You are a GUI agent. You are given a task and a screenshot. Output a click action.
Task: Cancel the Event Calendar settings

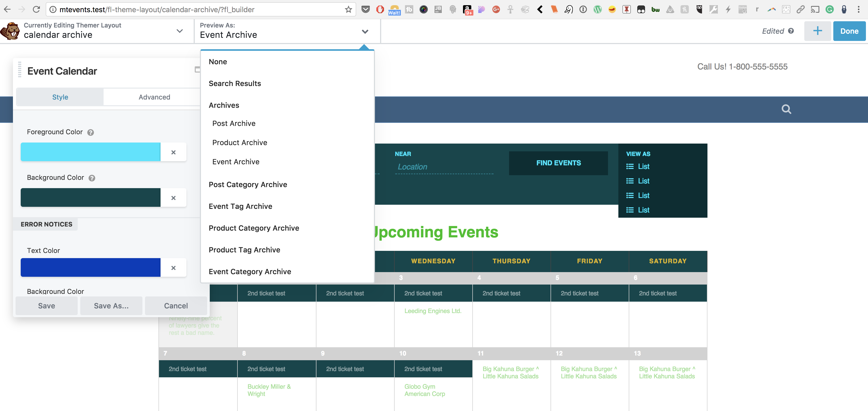pyautogui.click(x=176, y=306)
